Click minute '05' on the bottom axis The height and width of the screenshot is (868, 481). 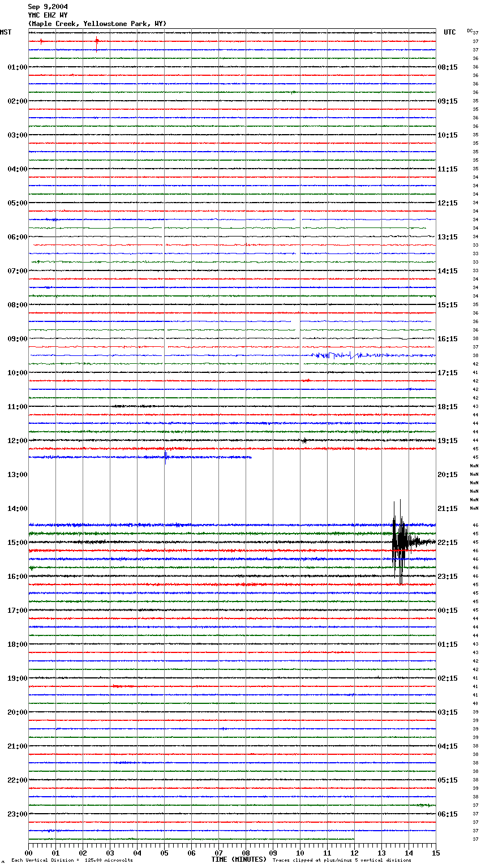(164, 853)
